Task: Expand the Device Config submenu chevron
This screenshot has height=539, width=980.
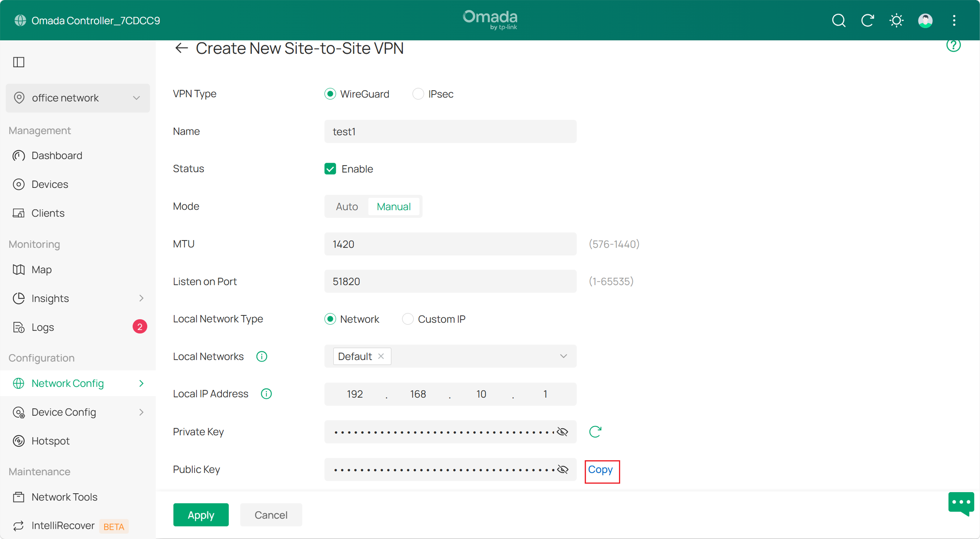Action: pos(141,412)
